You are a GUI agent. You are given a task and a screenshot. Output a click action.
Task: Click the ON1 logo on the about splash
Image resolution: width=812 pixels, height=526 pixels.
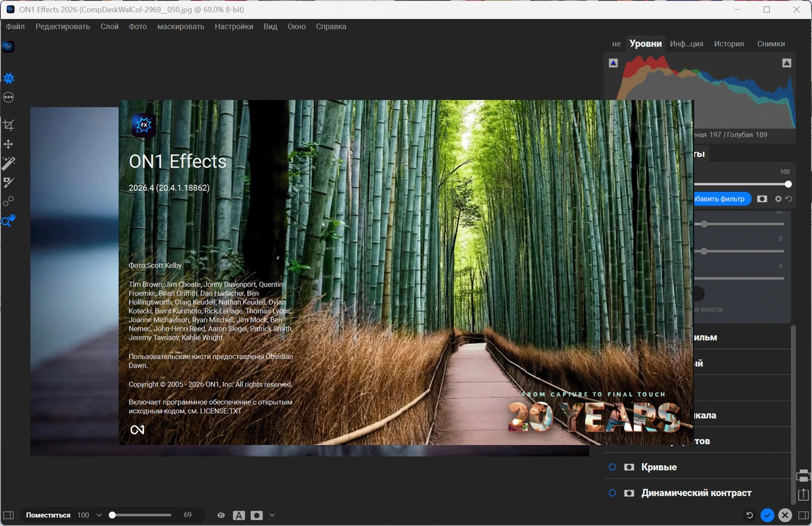137,430
